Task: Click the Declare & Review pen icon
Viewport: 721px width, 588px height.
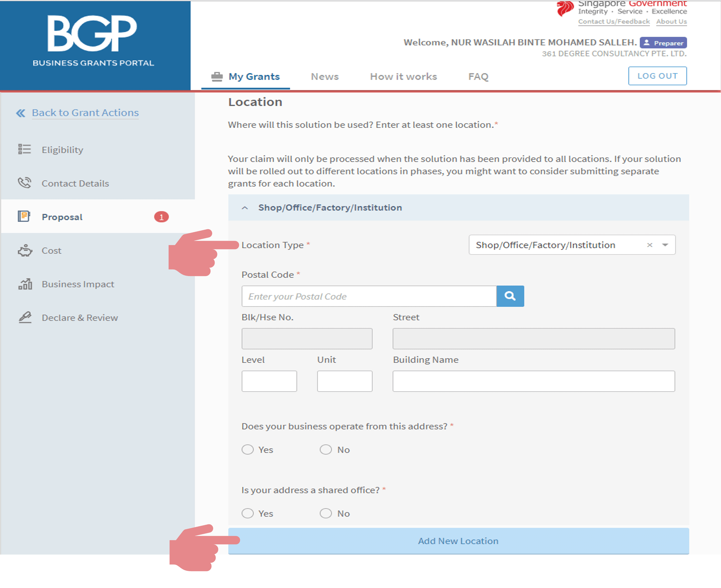Action: pos(25,317)
